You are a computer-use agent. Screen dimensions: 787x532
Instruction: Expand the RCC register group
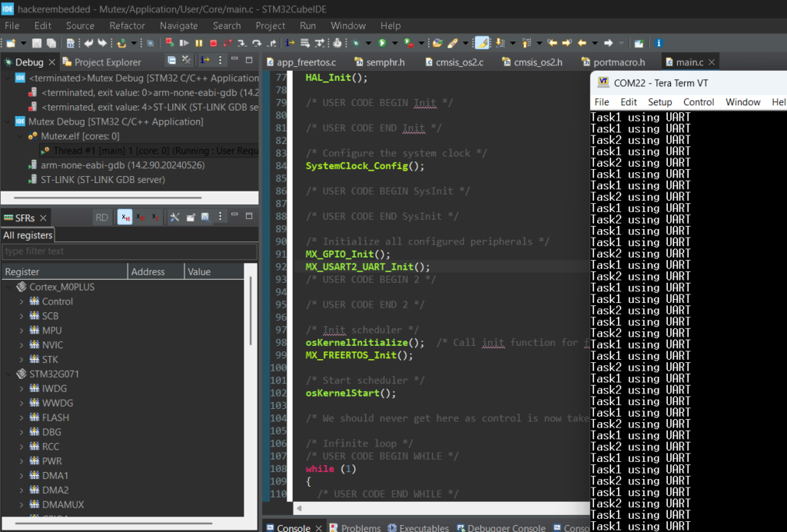coord(22,447)
